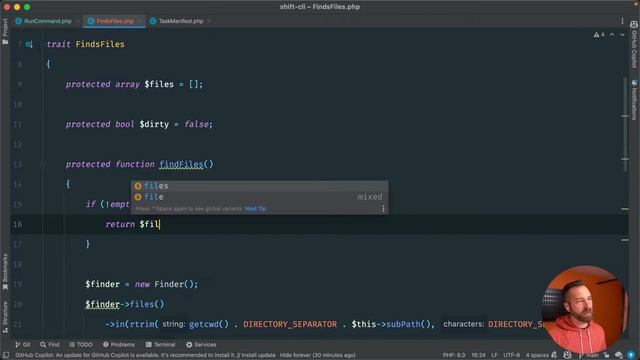Open the Project tool window
The height and width of the screenshot is (360, 640).
(5, 31)
